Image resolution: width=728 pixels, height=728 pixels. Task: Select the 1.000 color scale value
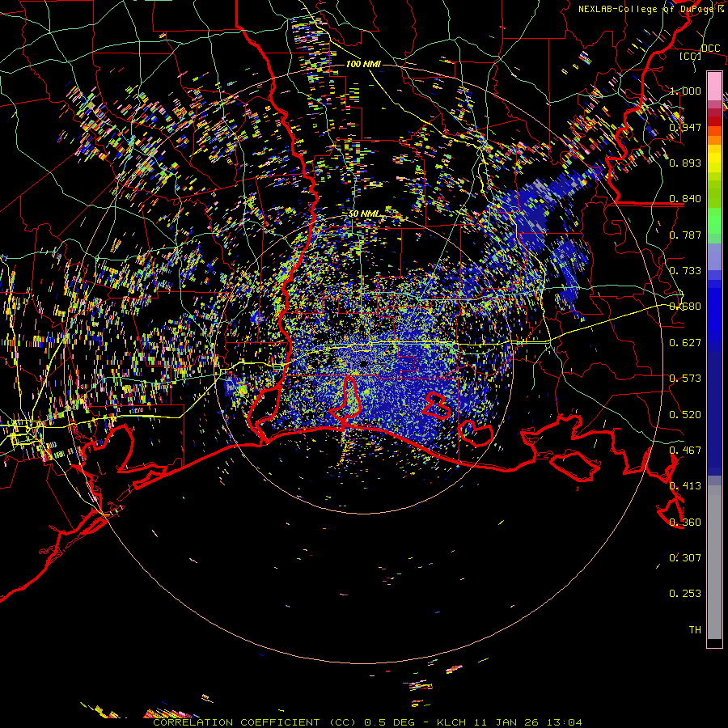685,91
